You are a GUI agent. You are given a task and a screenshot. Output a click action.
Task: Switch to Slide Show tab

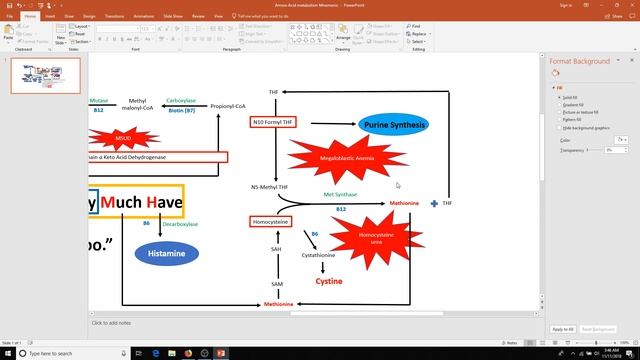pyautogui.click(x=173, y=16)
